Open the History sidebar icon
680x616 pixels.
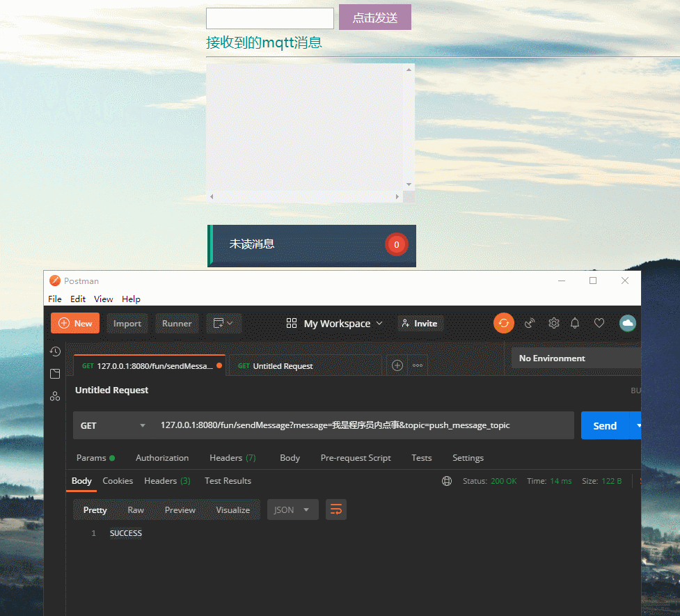pyautogui.click(x=55, y=352)
